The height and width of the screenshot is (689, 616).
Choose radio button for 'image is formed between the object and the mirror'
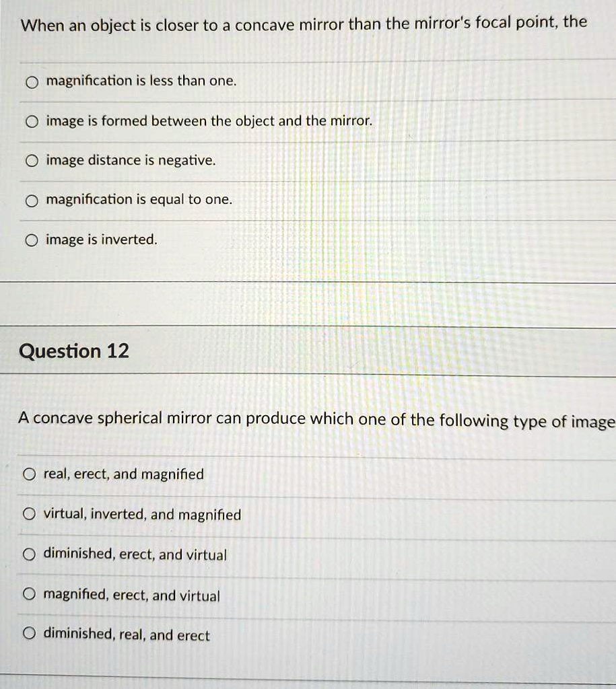32,122
